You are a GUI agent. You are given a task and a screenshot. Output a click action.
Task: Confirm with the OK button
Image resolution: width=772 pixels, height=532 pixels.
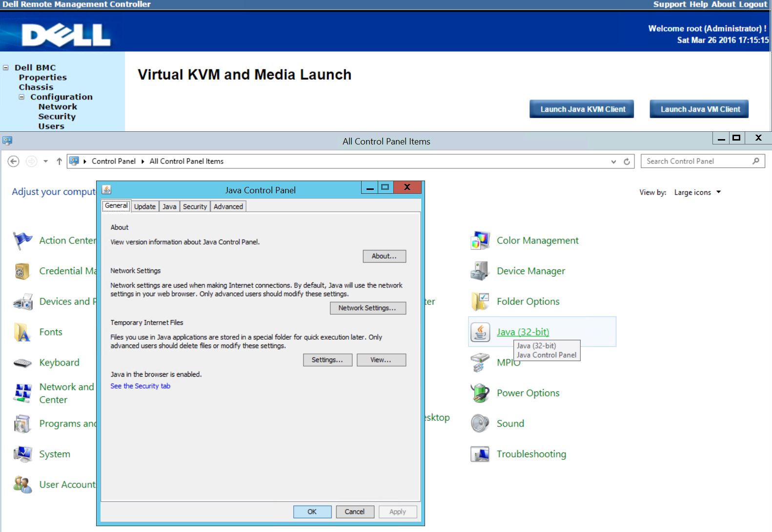[x=312, y=512]
